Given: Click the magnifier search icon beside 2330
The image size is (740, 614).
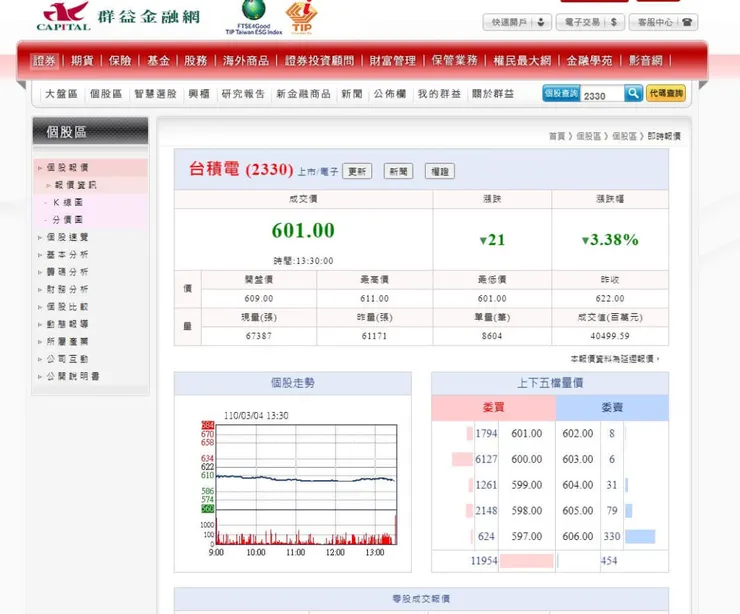Looking at the screenshot, I should 633,93.
